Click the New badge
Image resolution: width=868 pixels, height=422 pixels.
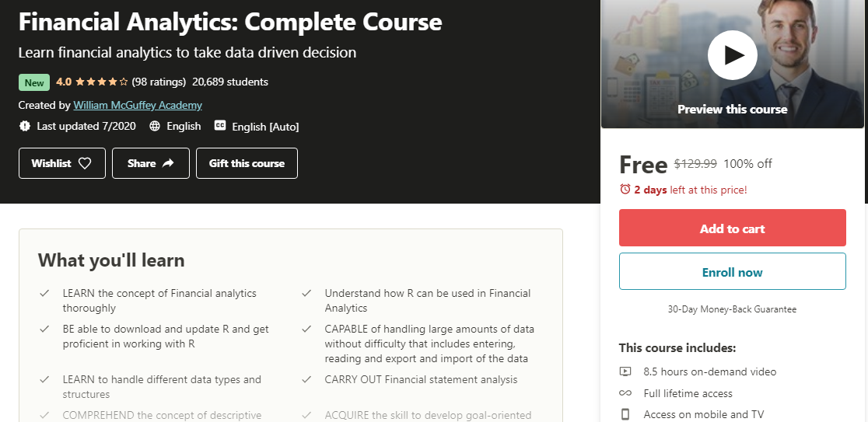34,82
